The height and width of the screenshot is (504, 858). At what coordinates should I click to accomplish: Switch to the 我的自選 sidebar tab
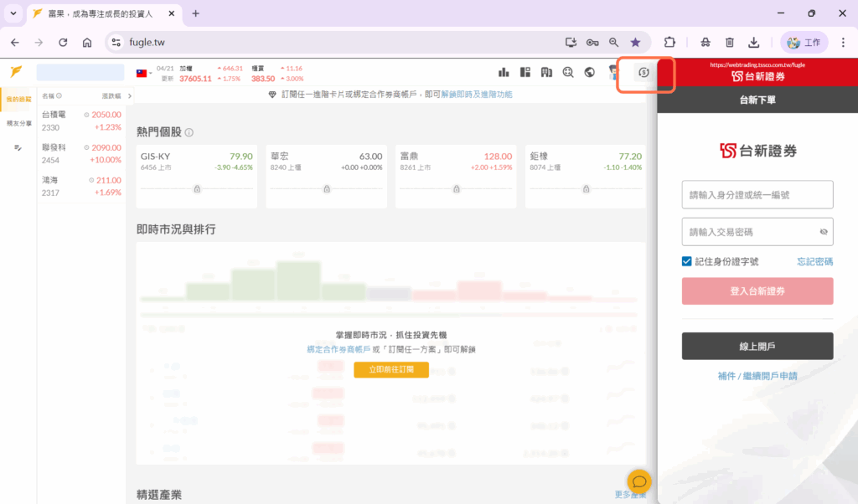click(x=18, y=100)
